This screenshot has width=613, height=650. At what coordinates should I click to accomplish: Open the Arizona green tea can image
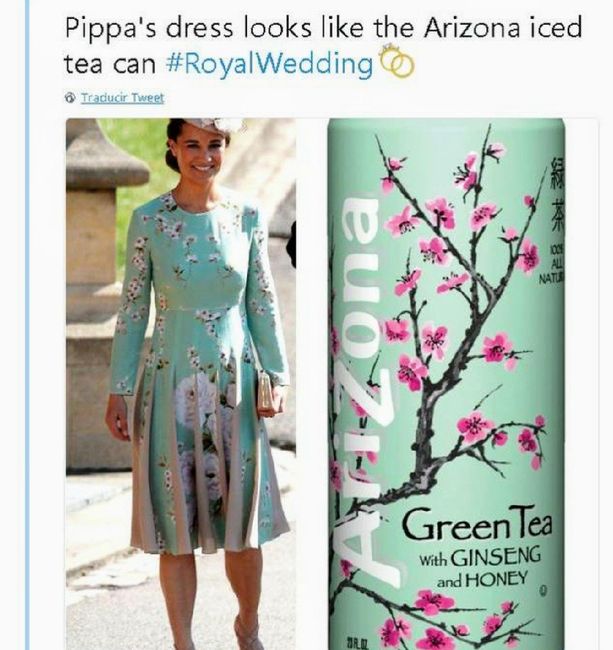[x=447, y=384]
